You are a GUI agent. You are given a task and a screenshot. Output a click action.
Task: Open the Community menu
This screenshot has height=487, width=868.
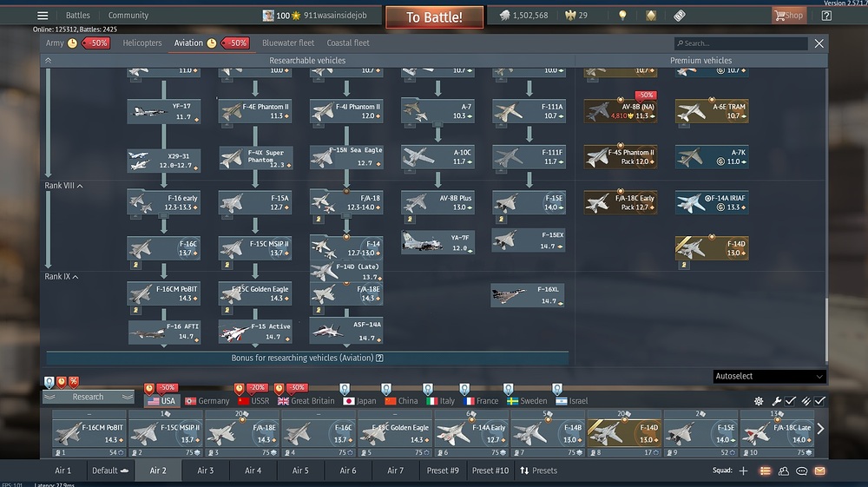(128, 16)
